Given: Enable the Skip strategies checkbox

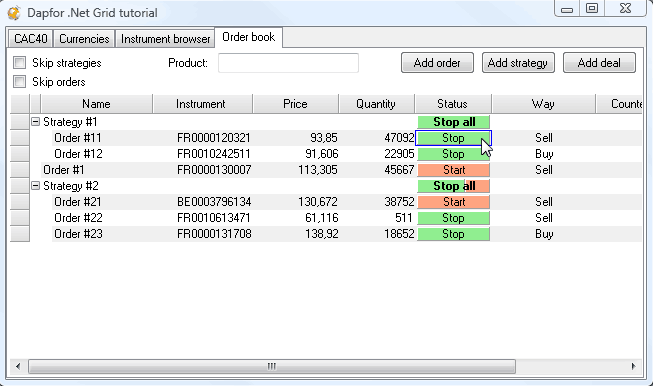Looking at the screenshot, I should (x=20, y=63).
